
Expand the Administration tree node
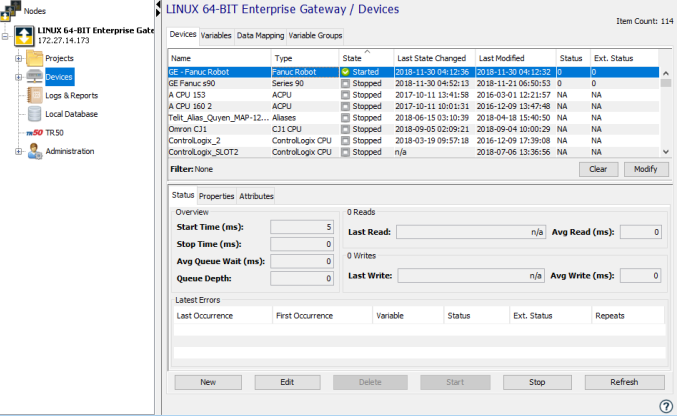[x=18, y=151]
